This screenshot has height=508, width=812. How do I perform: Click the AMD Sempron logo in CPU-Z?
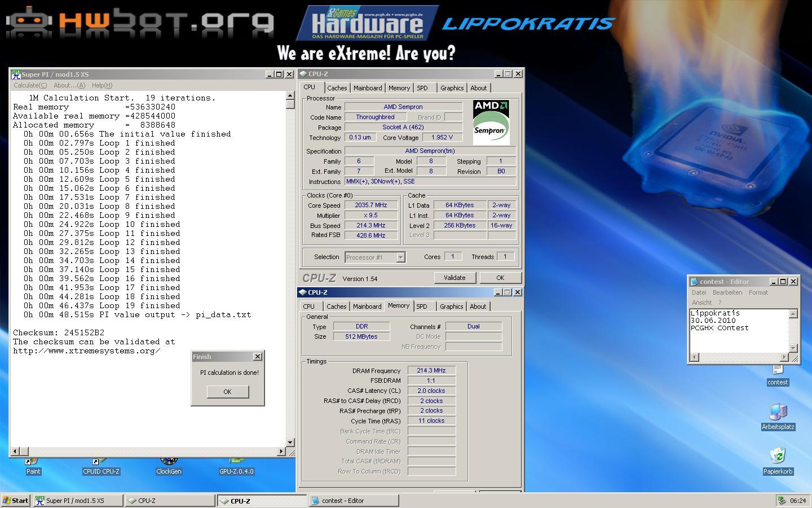tap(491, 122)
